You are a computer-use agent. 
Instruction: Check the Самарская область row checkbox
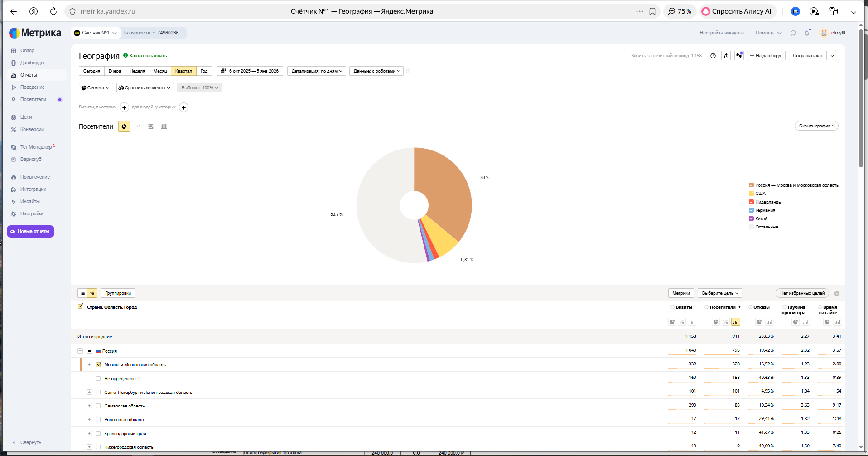coord(98,406)
